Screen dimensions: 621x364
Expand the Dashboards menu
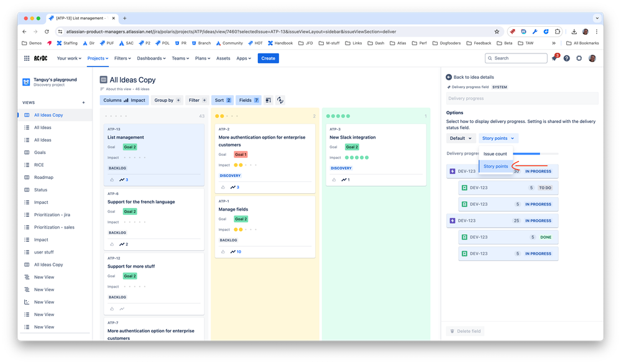pos(151,58)
